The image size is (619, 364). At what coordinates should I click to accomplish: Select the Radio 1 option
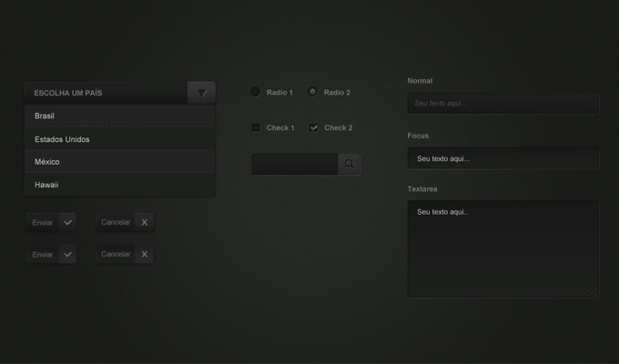click(256, 92)
